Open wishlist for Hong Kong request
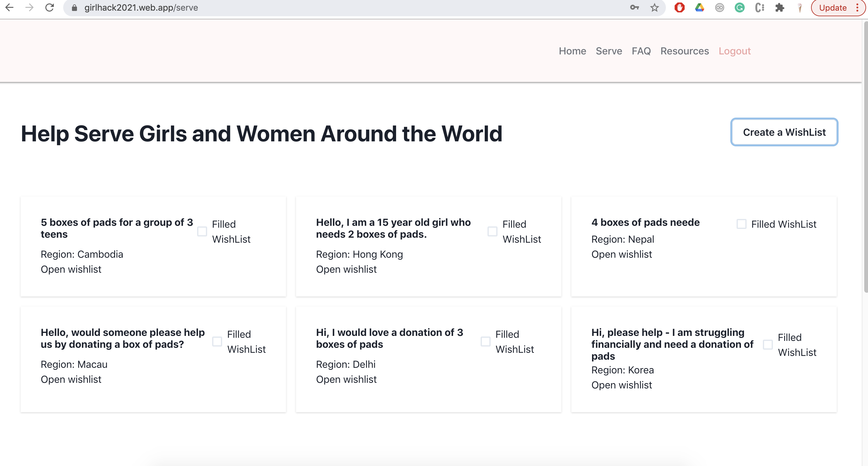This screenshot has height=466, width=868. click(x=346, y=269)
